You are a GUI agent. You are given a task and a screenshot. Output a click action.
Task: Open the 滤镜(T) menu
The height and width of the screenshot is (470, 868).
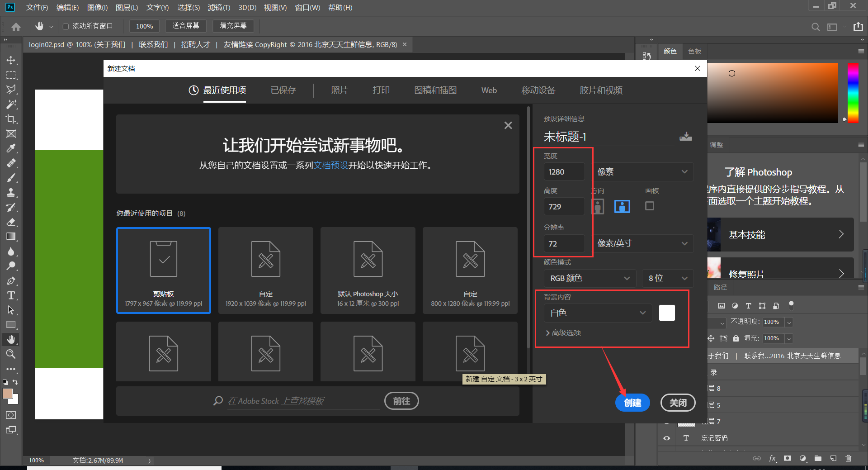[219, 8]
